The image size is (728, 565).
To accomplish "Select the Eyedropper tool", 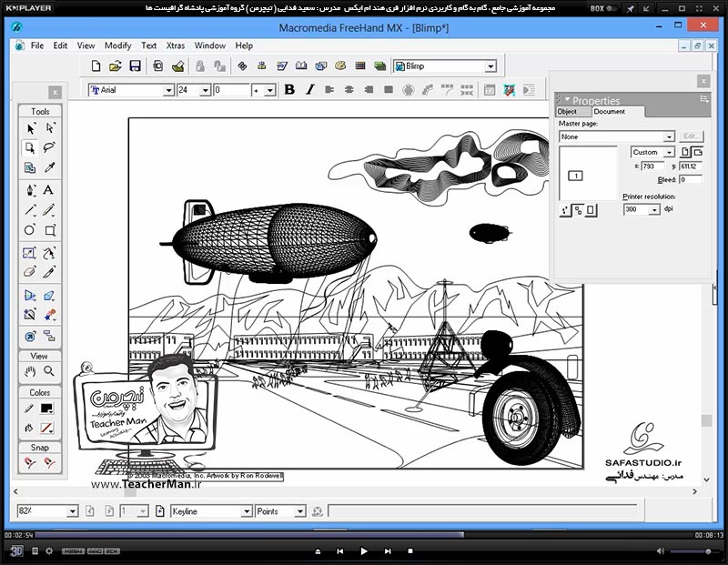I will pos(50,167).
